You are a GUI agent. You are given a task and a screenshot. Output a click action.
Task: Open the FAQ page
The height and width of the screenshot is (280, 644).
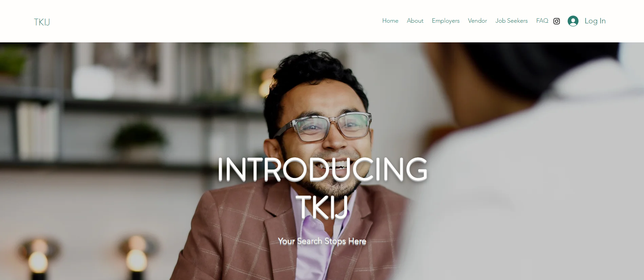click(542, 21)
